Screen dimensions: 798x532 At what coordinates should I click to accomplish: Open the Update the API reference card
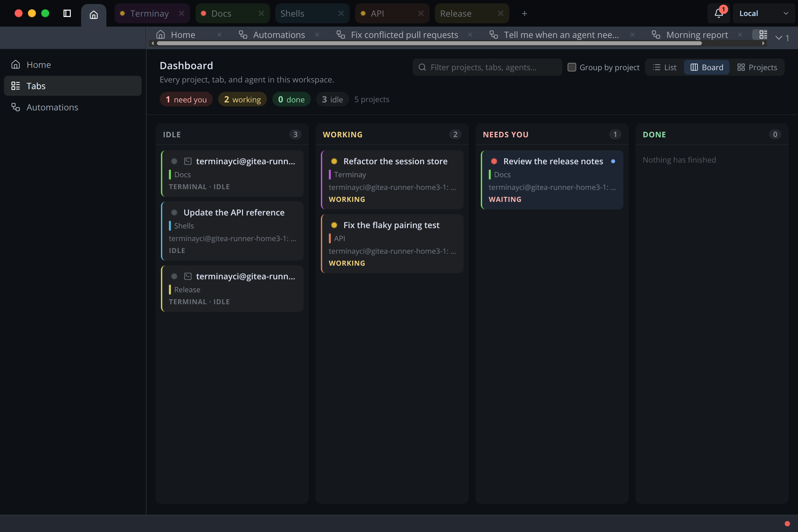(x=232, y=231)
